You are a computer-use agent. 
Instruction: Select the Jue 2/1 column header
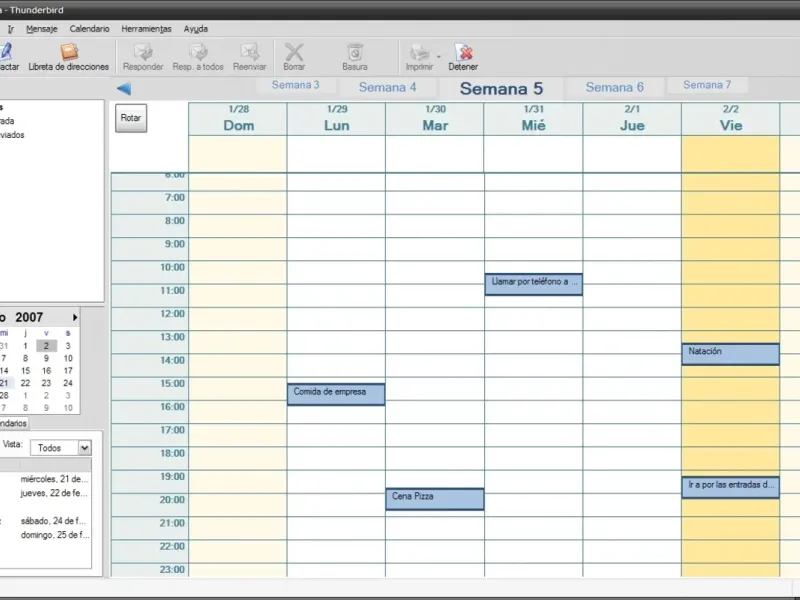632,119
